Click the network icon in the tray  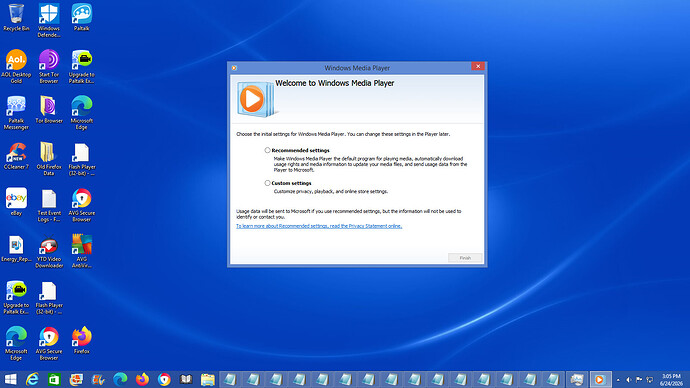[x=650, y=380]
